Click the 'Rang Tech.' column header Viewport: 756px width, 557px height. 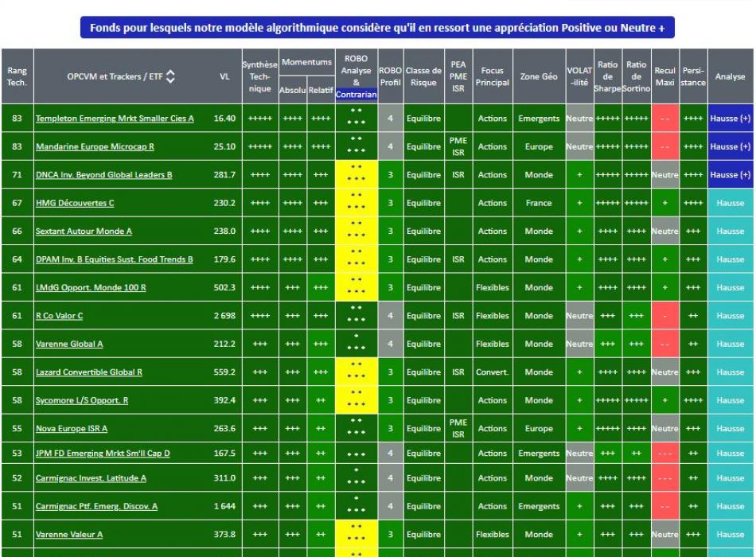[18, 76]
